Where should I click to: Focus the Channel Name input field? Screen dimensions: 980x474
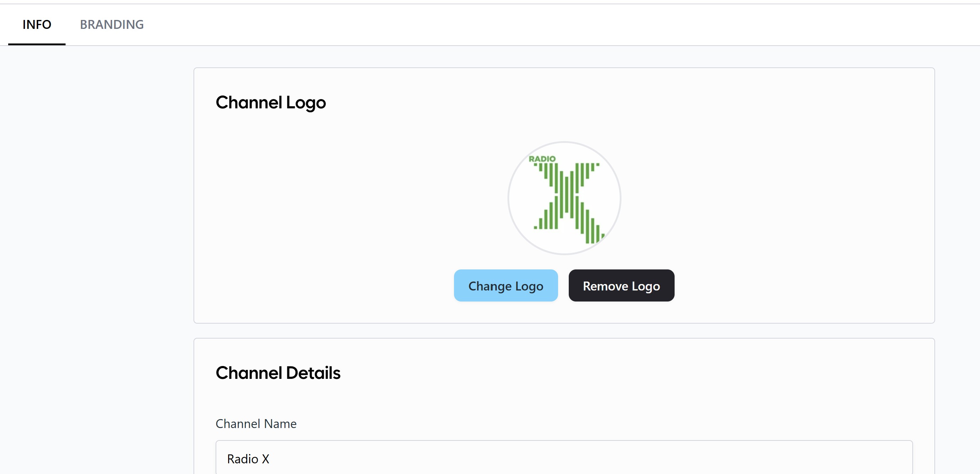564,458
